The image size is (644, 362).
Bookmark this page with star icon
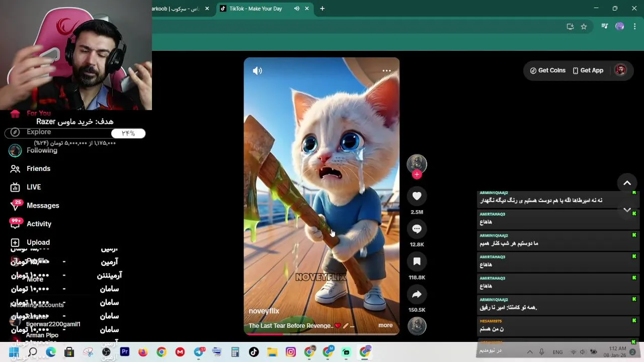[584, 27]
